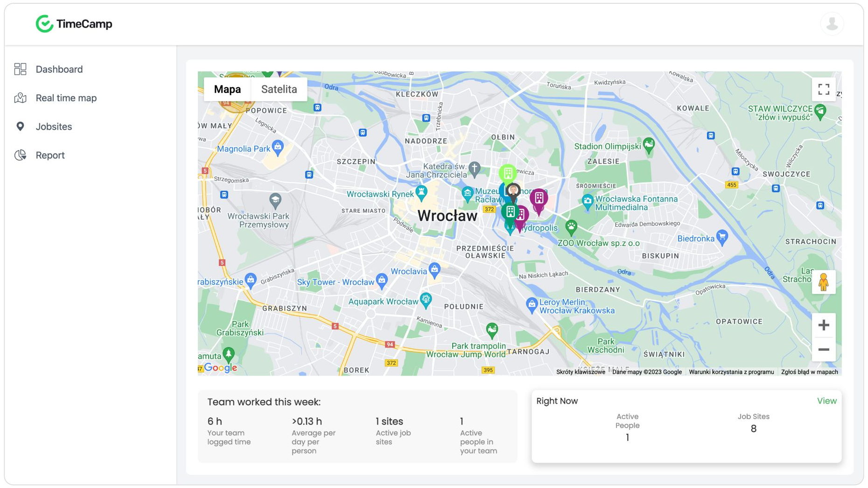Select the magenta jobsite pin right of the avatar
Screen dimensions: 868x488
tap(539, 198)
